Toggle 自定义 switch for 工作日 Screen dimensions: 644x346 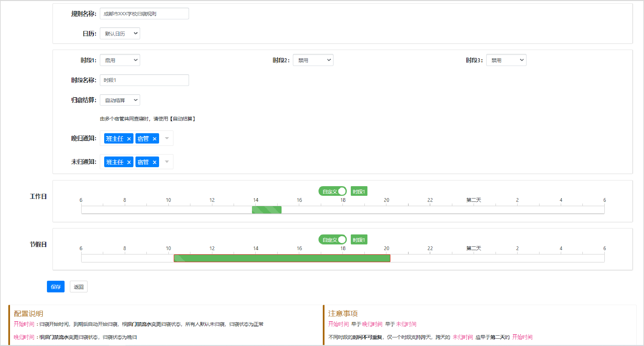(x=332, y=191)
